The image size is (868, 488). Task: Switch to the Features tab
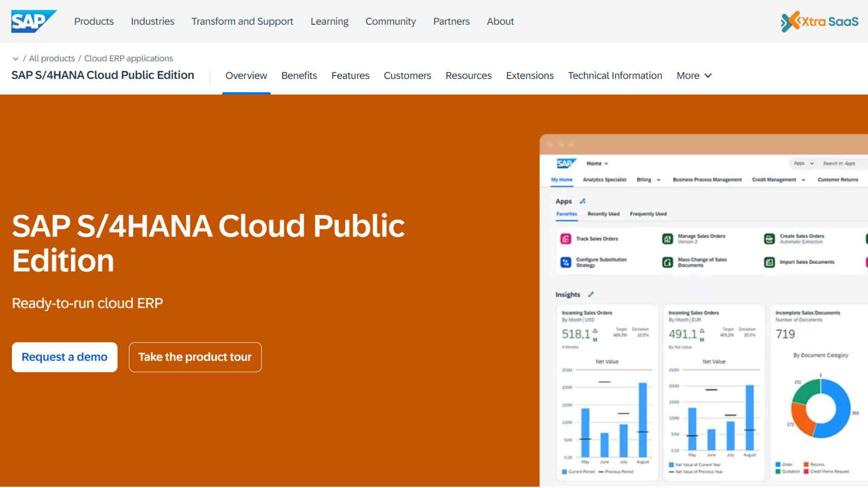click(350, 75)
